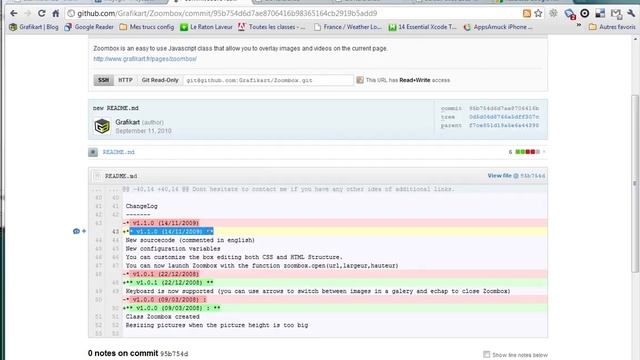
Task: Open the Google Reader bookmark
Action: (89, 27)
